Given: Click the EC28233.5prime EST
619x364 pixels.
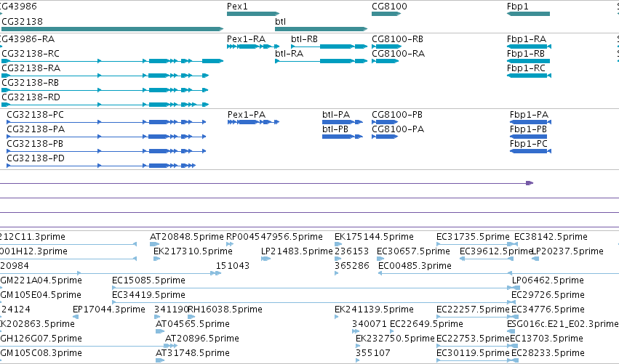Looking at the screenshot, I should point(515,360).
